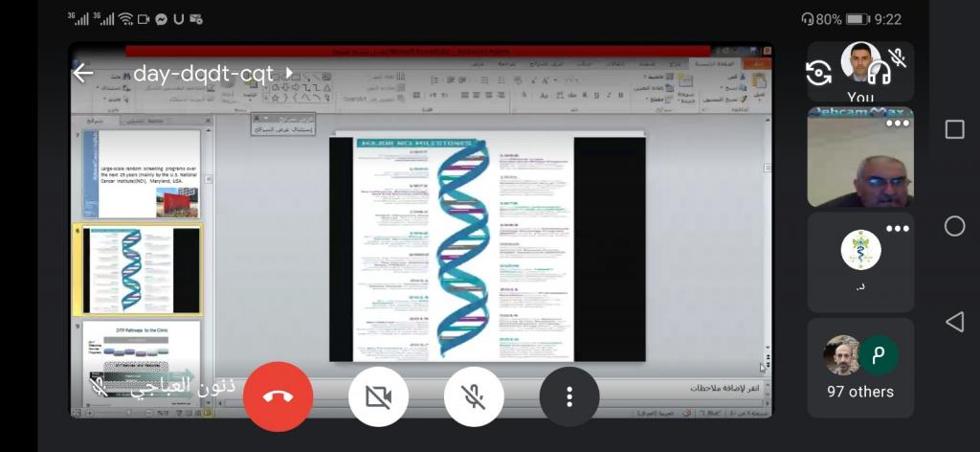The height and width of the screenshot is (452, 980).
Task: Tap the muted mic icon beside presenter name
Action: click(x=99, y=385)
